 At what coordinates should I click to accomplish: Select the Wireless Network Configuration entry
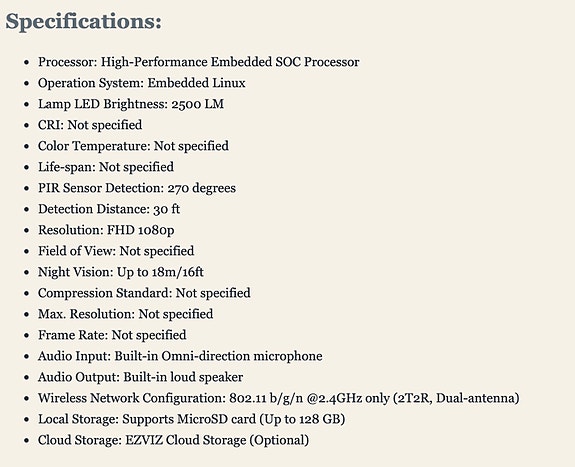(x=279, y=398)
